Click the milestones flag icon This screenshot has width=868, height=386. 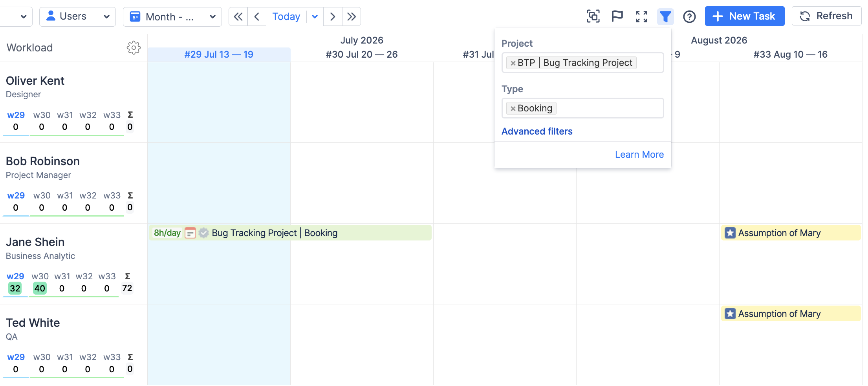click(x=617, y=16)
